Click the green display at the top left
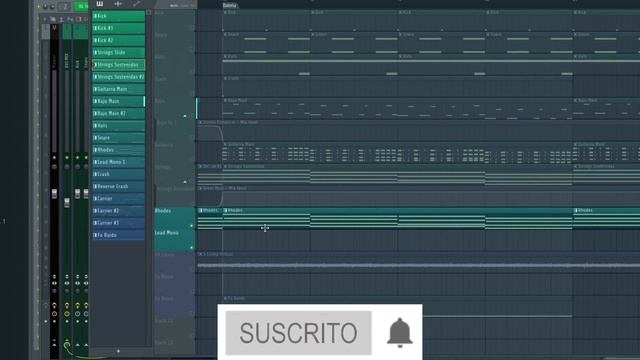Image resolution: width=640 pixels, height=360 pixels. tap(81, 6)
